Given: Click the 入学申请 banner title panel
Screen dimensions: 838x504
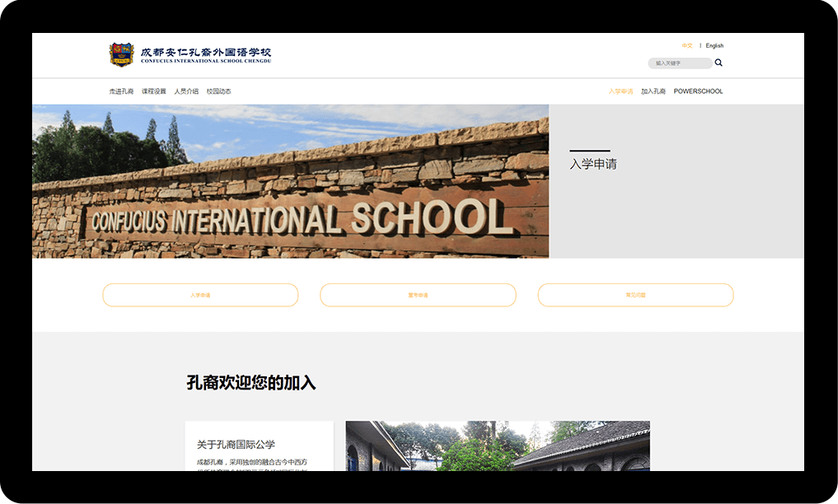Looking at the screenshot, I should click(676, 181).
